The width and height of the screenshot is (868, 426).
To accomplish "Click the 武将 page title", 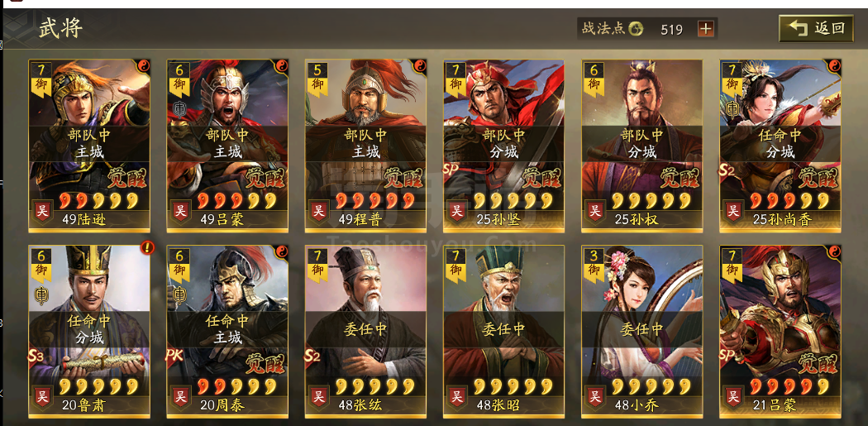I will pos(61,27).
